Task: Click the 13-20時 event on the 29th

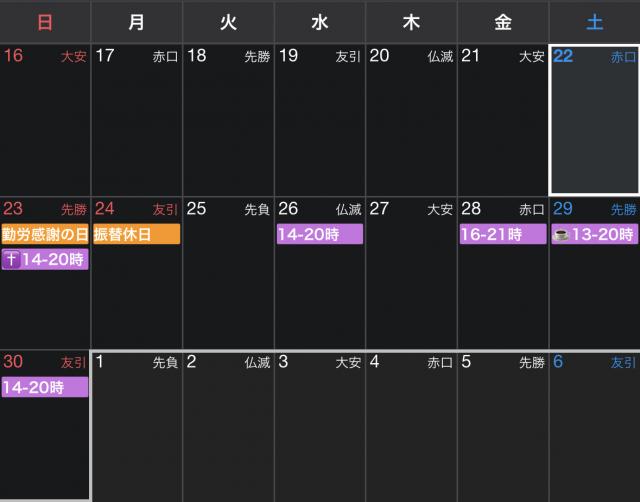Action: [x=603, y=235]
